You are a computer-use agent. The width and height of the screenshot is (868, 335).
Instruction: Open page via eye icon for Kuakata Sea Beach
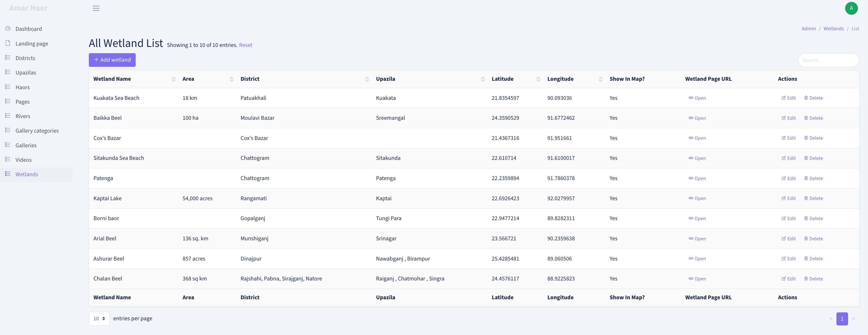pos(690,98)
